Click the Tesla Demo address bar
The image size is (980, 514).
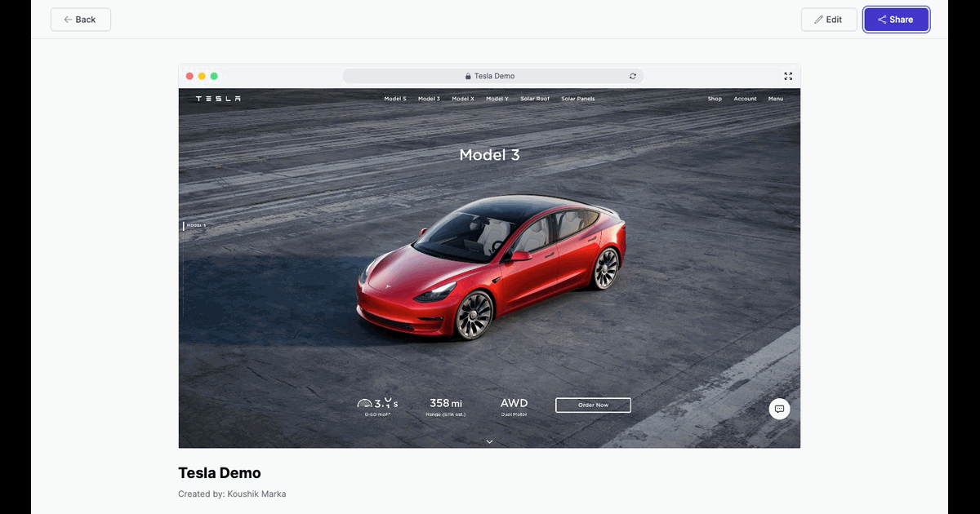(493, 76)
